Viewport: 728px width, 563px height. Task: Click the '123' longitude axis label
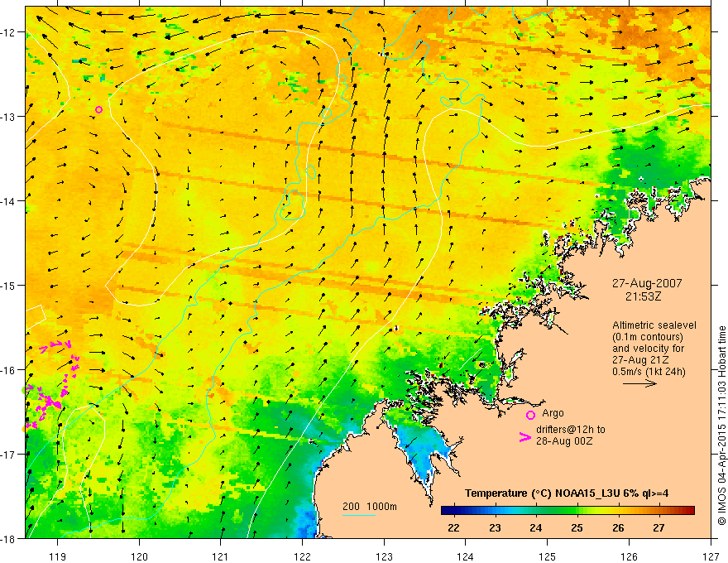point(384,556)
